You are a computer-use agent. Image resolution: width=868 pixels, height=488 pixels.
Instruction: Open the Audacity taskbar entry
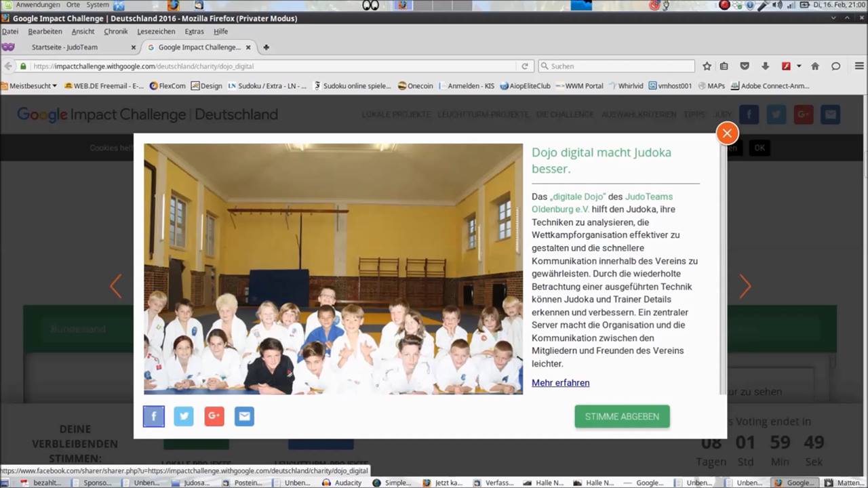(x=342, y=483)
